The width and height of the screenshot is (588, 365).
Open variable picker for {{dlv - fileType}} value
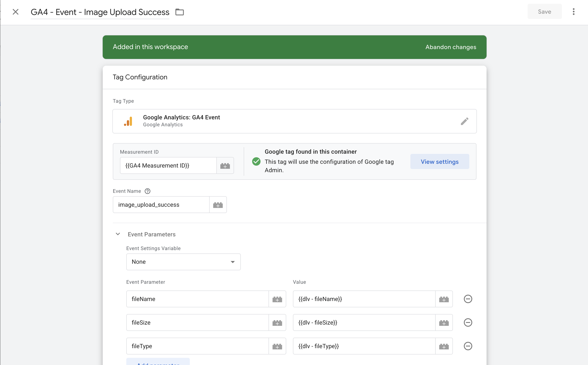coord(444,346)
